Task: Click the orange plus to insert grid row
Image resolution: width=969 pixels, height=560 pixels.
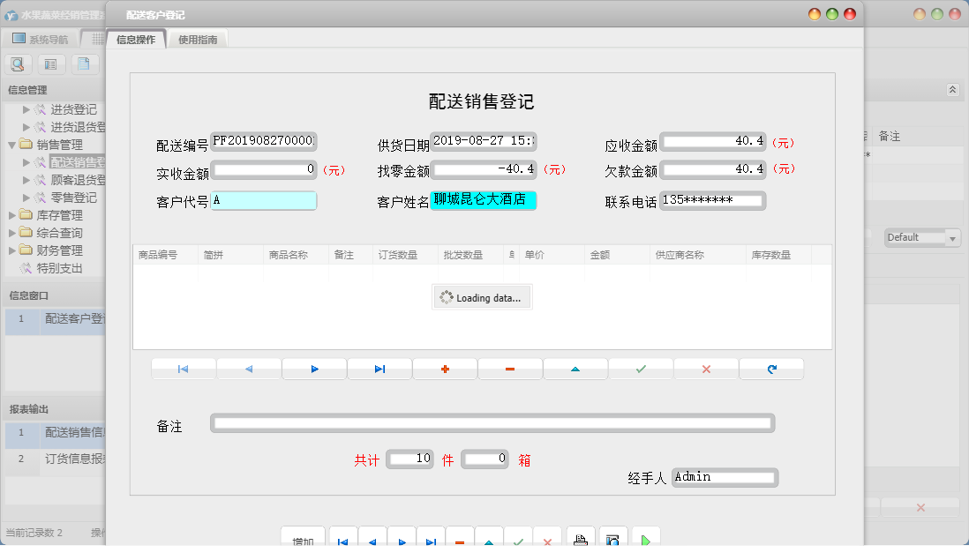Action: click(445, 369)
